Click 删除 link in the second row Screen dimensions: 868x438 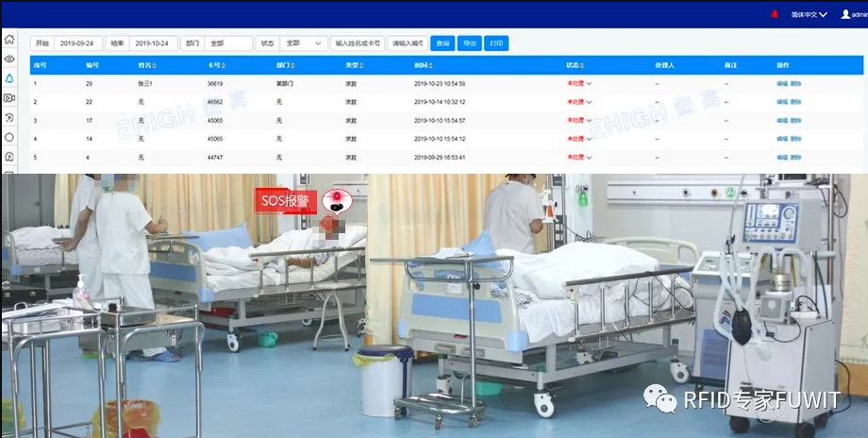(x=795, y=102)
